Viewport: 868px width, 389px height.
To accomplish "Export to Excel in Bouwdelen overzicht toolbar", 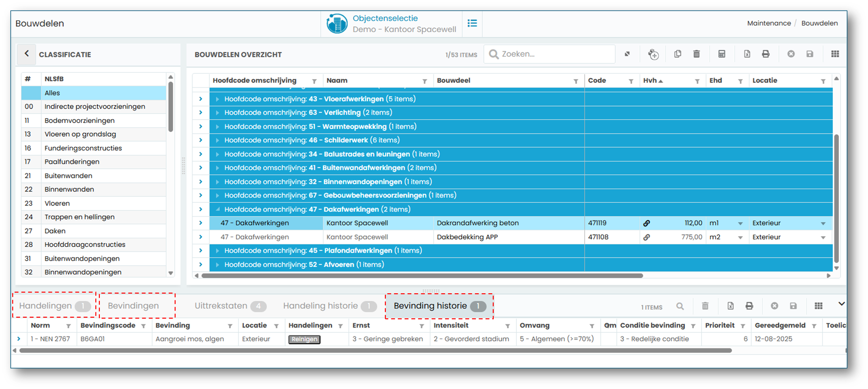I will 747,54.
